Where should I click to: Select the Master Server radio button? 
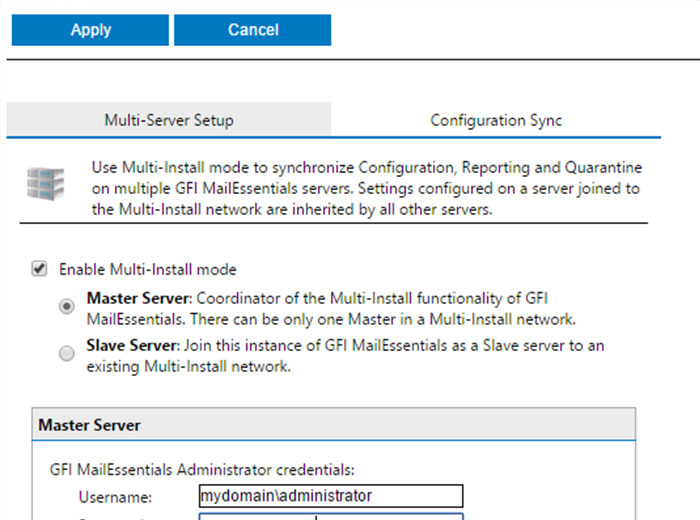[x=67, y=306]
